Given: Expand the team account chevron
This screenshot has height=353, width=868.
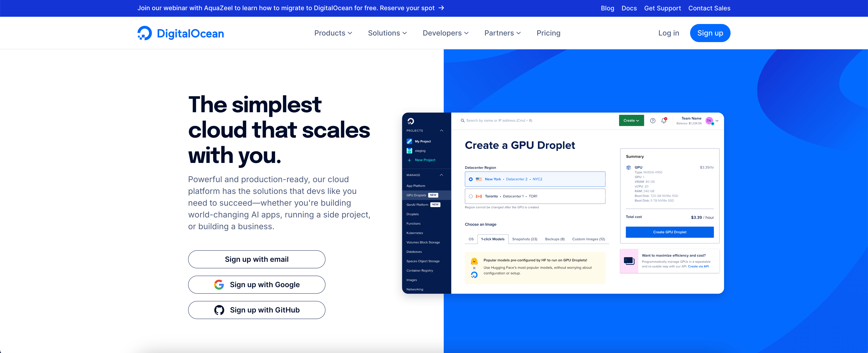Looking at the screenshot, I should [717, 121].
